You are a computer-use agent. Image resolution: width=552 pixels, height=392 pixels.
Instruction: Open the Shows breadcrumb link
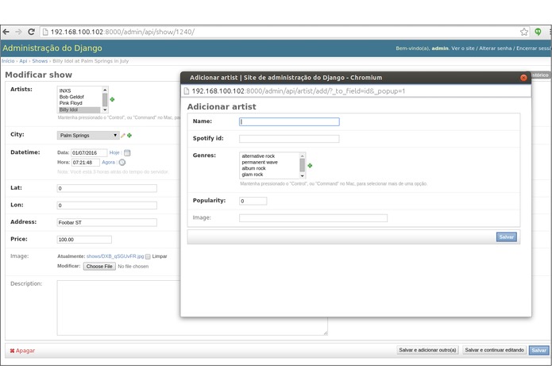tap(40, 61)
